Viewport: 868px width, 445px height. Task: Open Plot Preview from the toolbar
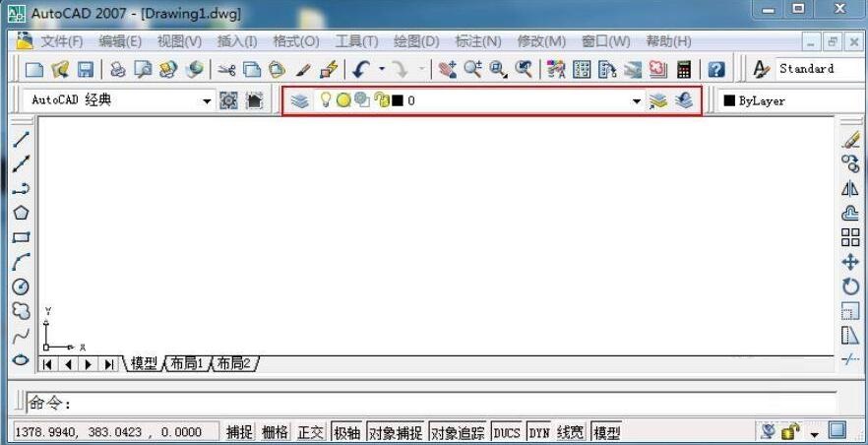tap(143, 69)
